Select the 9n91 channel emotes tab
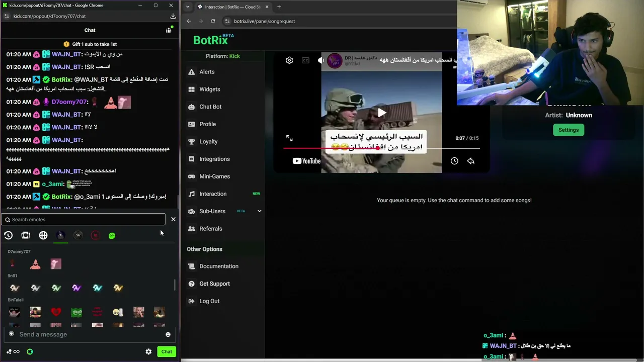 click(x=78, y=235)
